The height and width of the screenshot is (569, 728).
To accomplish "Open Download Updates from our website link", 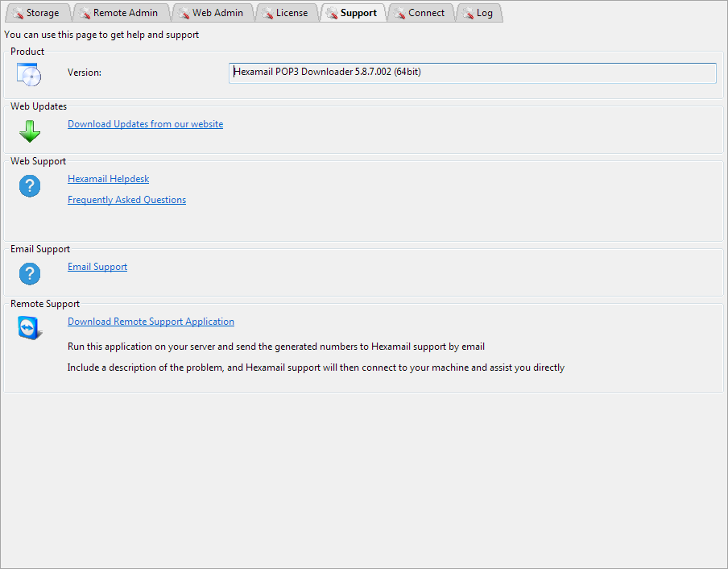I will 145,124.
